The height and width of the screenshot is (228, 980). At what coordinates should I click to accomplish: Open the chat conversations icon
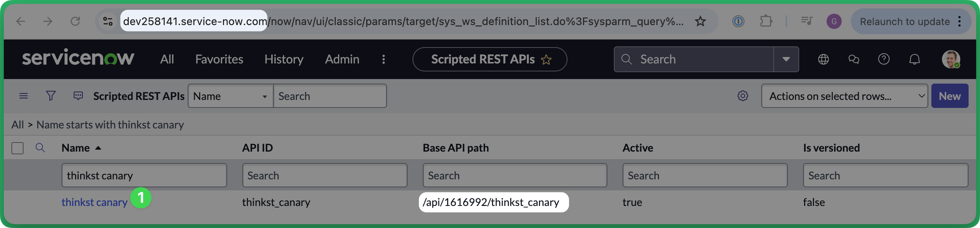coord(854,59)
